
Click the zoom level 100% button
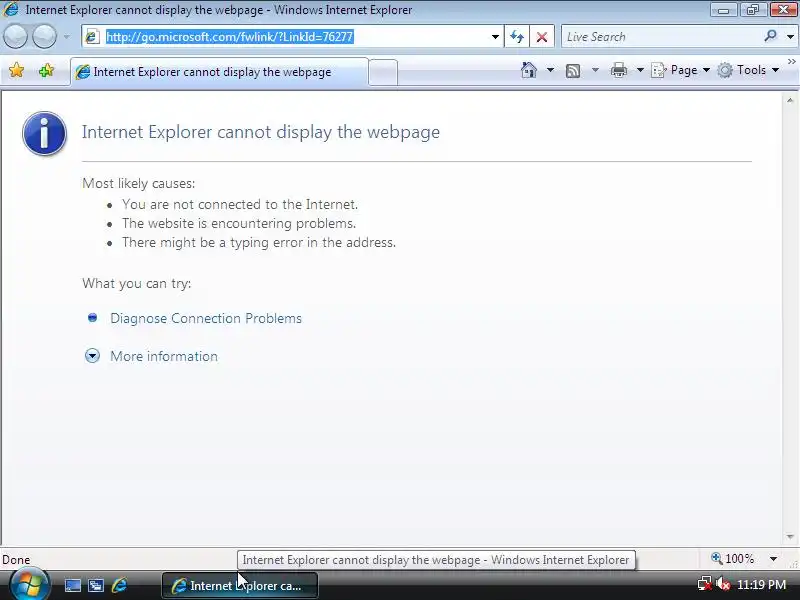(x=733, y=559)
